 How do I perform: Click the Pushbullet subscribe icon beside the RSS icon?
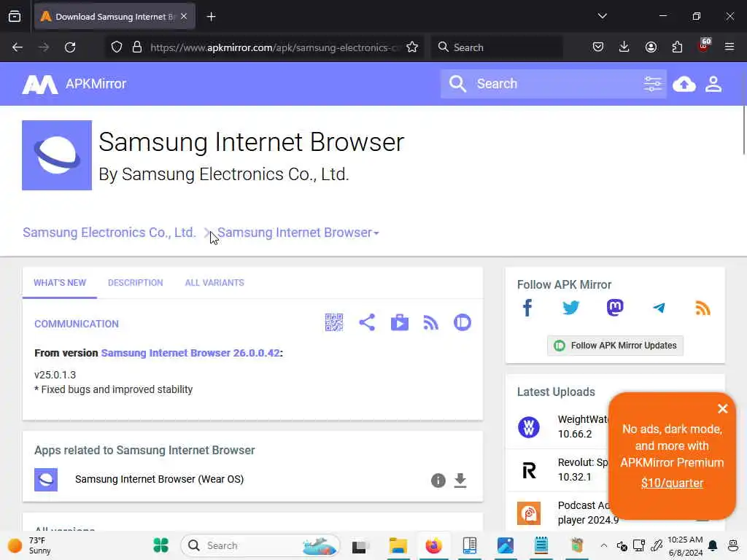coord(462,322)
